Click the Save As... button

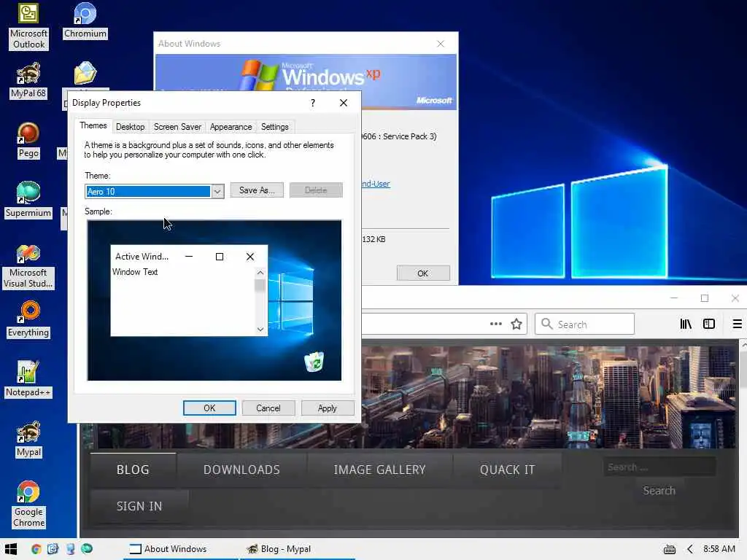pyautogui.click(x=257, y=190)
